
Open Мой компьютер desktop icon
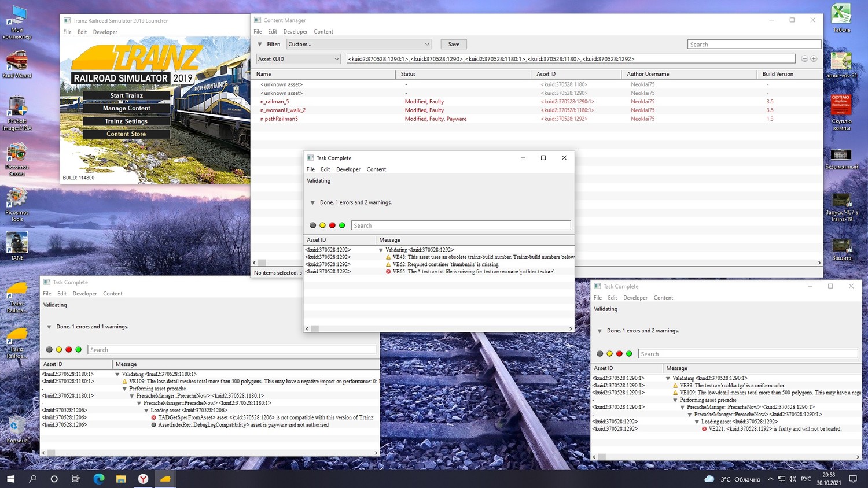click(17, 22)
